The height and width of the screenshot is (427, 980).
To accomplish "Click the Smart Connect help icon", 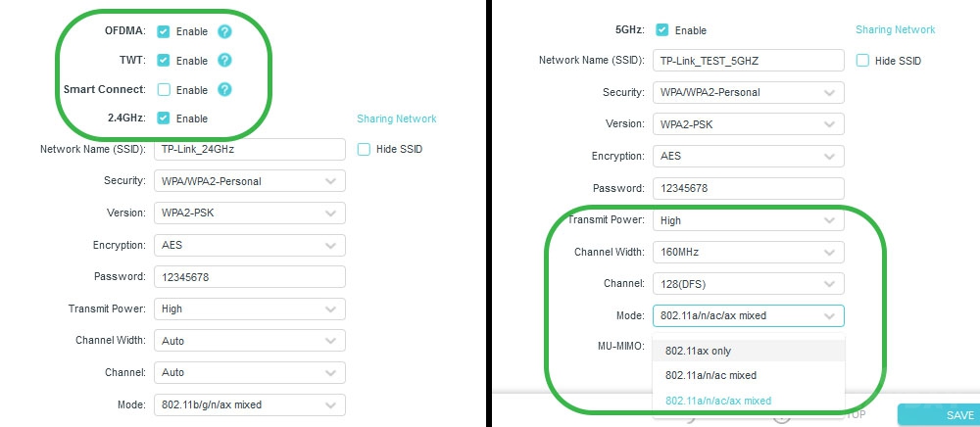I will pyautogui.click(x=224, y=89).
